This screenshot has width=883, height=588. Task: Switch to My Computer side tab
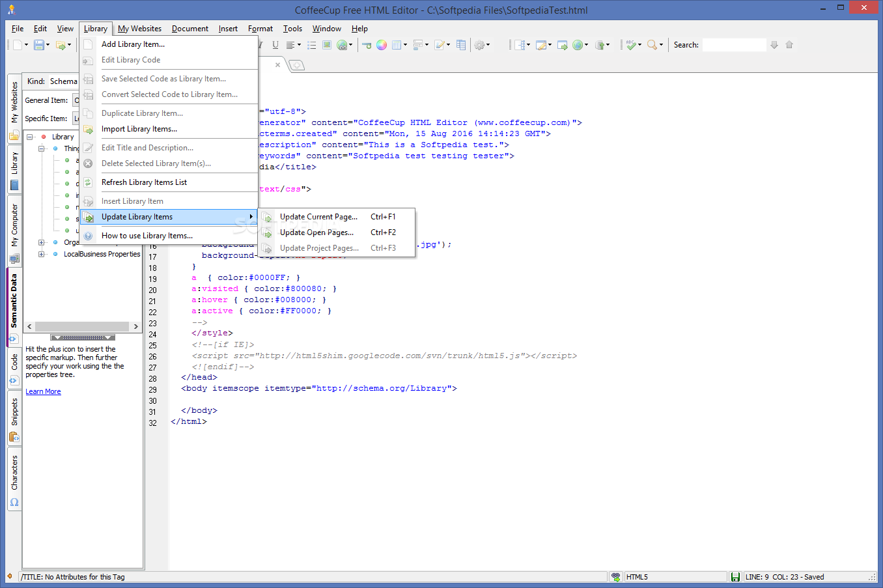14,231
